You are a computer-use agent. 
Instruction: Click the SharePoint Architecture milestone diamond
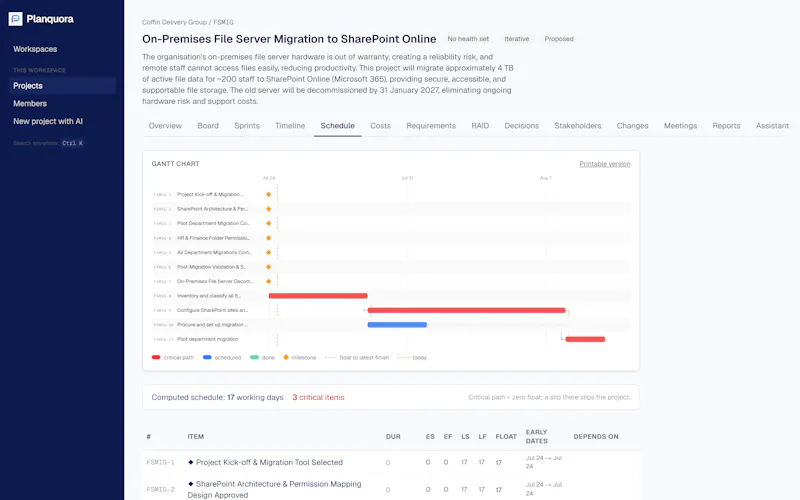point(268,209)
